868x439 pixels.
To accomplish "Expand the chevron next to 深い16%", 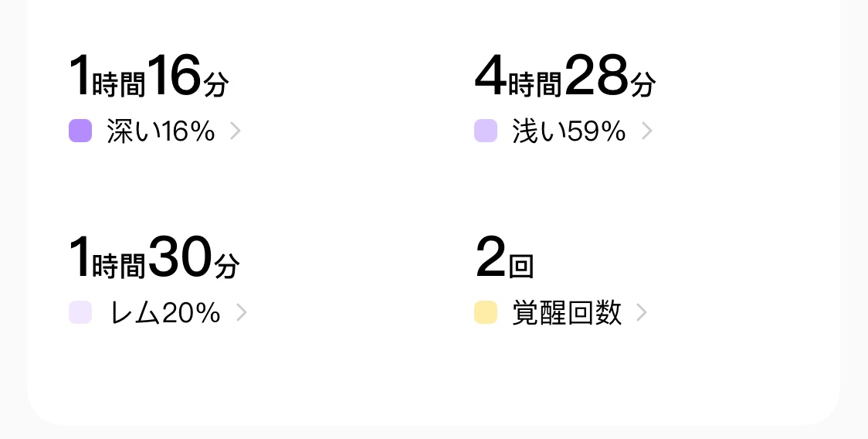I will point(236,131).
